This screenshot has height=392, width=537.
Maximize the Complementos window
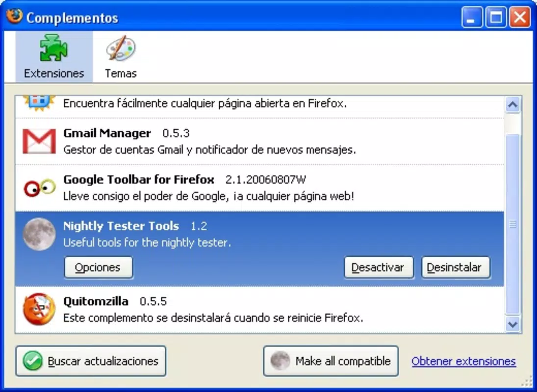[x=496, y=17]
